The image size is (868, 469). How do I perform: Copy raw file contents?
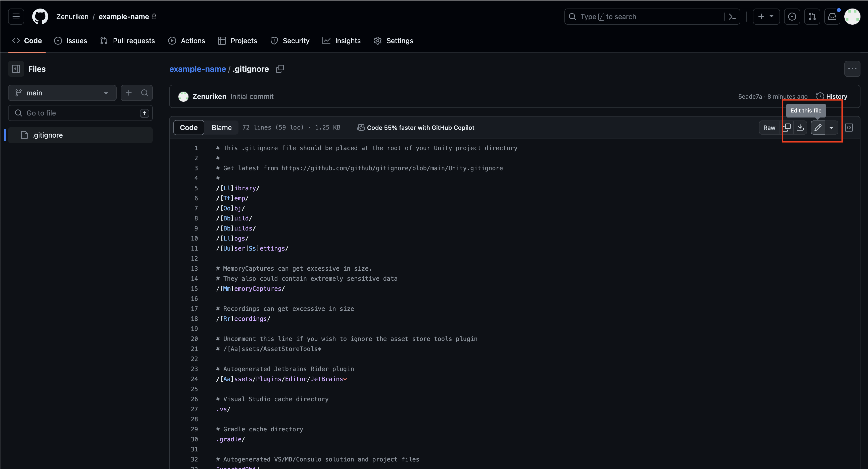(x=787, y=128)
